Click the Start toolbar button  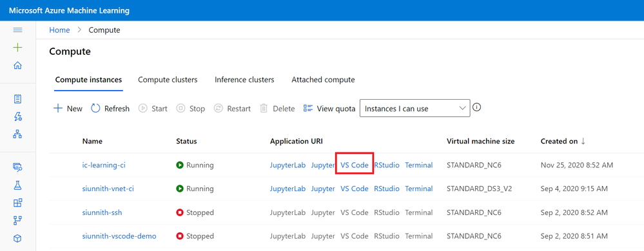point(153,109)
